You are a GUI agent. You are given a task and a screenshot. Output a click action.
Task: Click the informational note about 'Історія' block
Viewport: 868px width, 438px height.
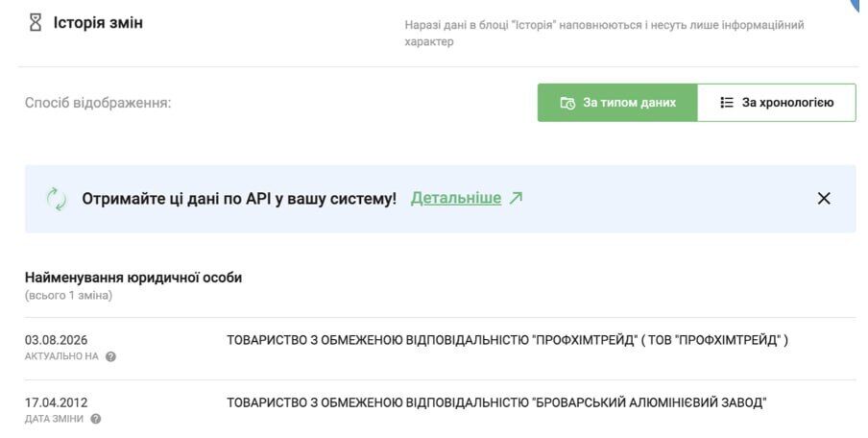(604, 34)
